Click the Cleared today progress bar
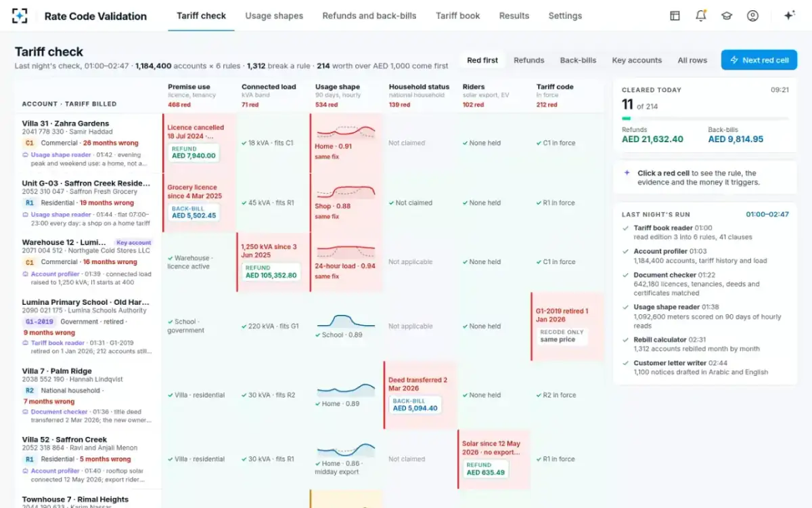The width and height of the screenshot is (812, 508). pos(705,119)
